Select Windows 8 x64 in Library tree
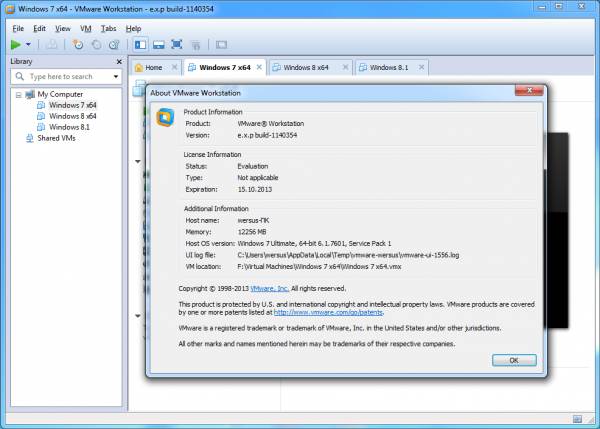This screenshot has width=600, height=429. [x=73, y=116]
